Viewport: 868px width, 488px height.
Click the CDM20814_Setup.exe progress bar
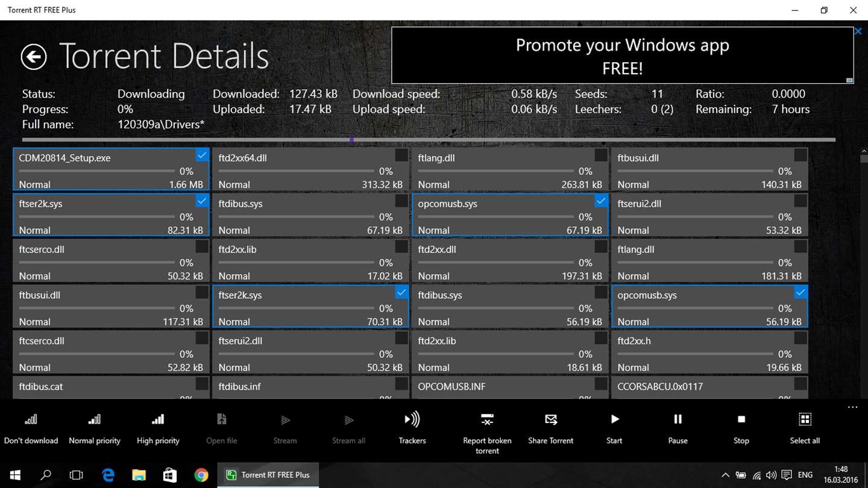pyautogui.click(x=97, y=171)
